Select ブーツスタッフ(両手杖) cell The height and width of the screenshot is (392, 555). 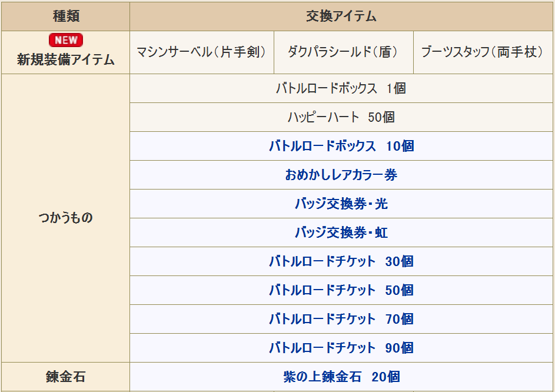483,52
